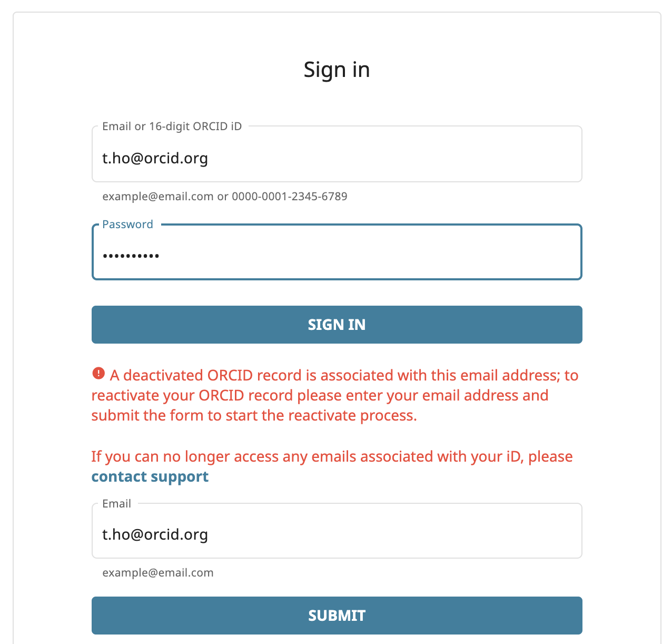Click the ORCID iD example hint 0000-0001-2345-6789
Screen dimensions: 672x644
[290, 197]
